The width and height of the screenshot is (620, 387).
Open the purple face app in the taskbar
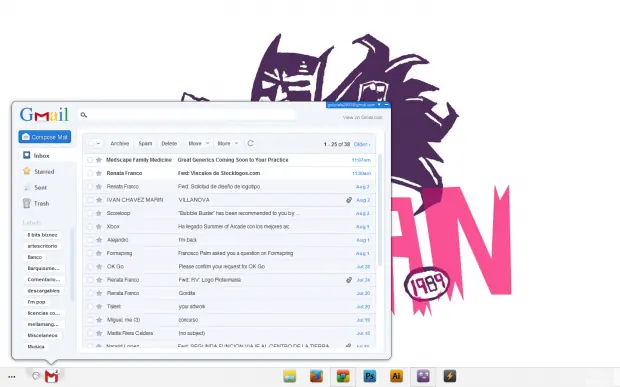coord(423,376)
